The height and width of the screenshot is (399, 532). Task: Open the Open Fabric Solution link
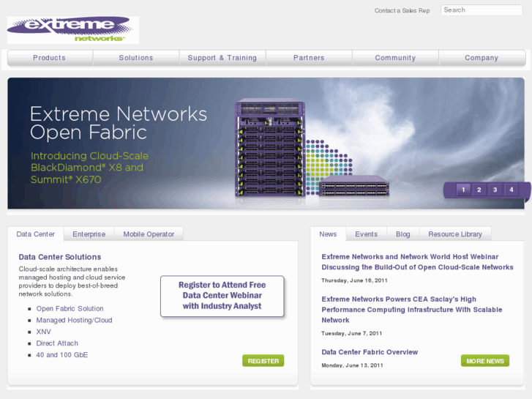click(x=70, y=309)
